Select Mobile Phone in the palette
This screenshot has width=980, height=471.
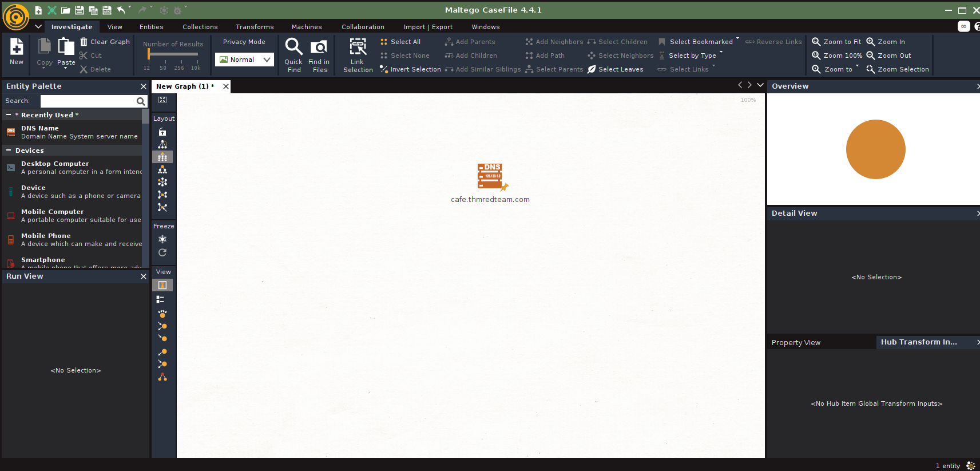pos(72,240)
